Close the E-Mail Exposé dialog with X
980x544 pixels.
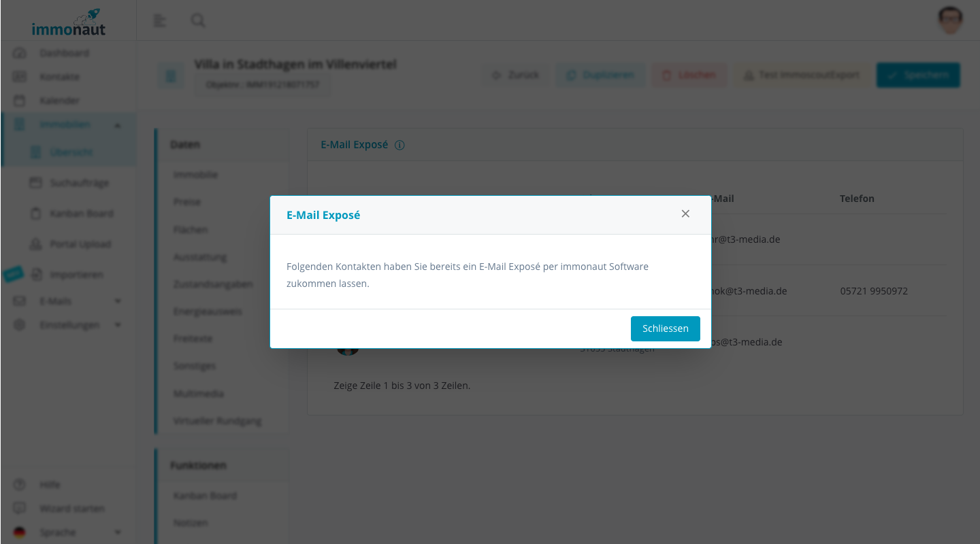(685, 214)
